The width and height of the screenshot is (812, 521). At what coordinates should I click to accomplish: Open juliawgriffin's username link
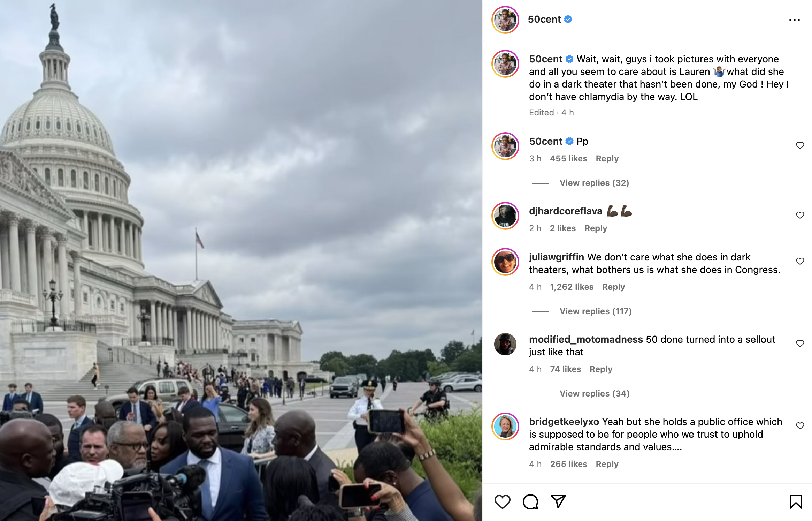point(556,257)
